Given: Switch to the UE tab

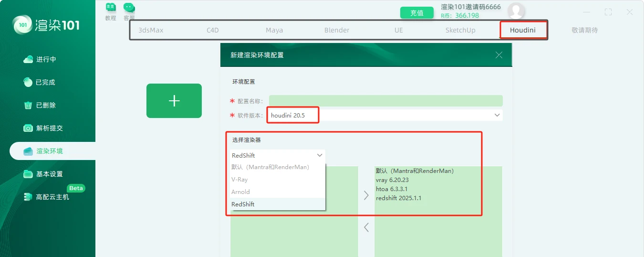Looking at the screenshot, I should point(399,30).
